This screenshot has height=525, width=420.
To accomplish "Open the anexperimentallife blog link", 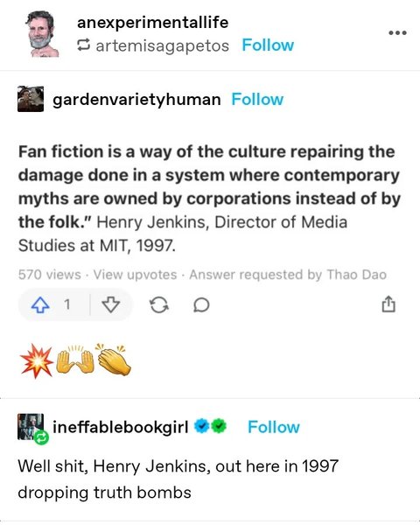I will click(x=153, y=23).
